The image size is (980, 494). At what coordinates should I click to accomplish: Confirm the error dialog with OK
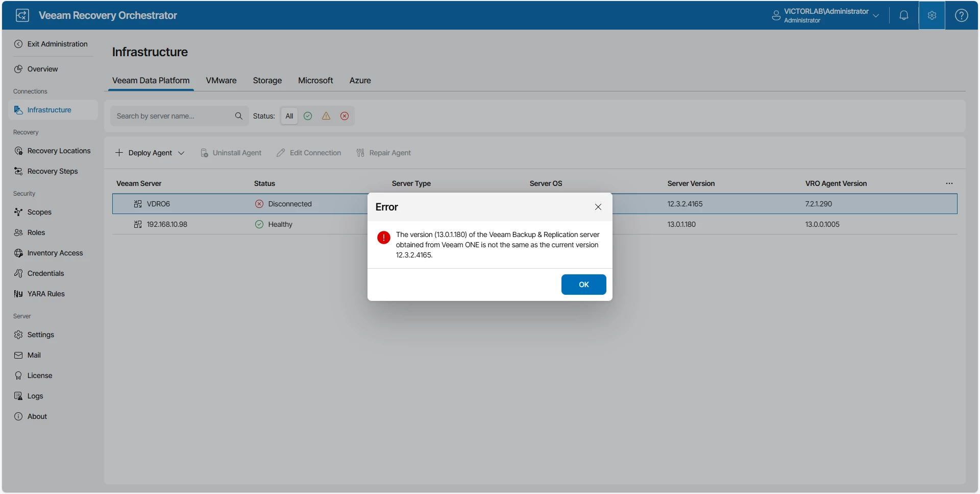584,285
